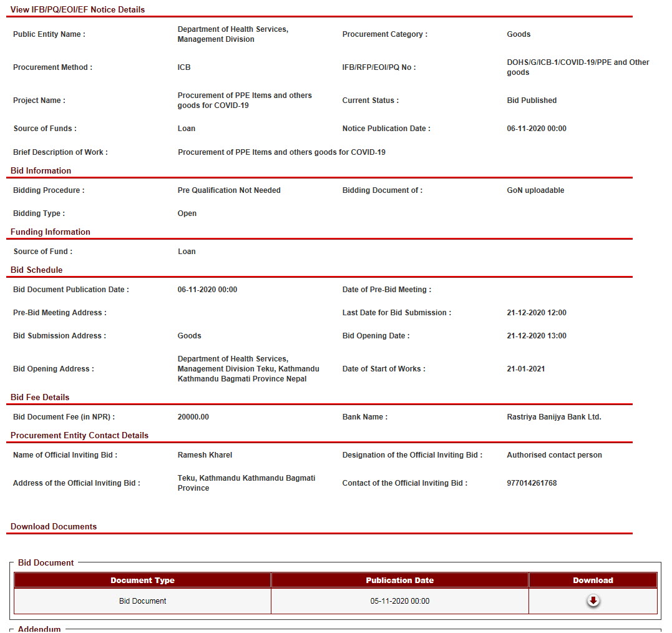This screenshot has height=633, width=672.
Task: Click the Bid Published status value
Action: (x=532, y=101)
